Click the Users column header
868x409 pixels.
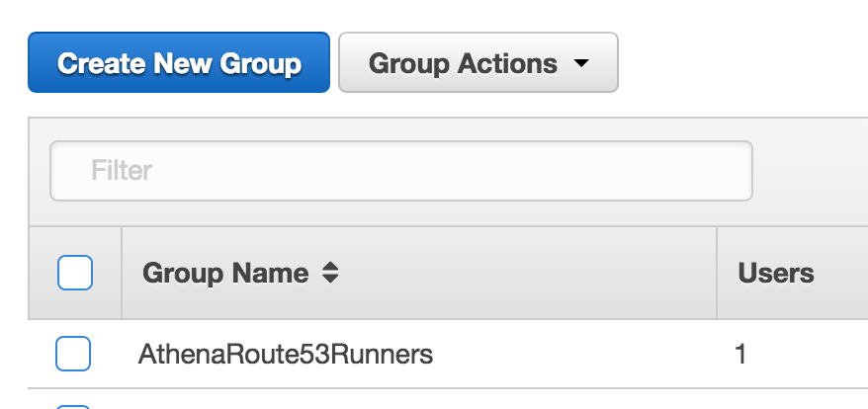[776, 274]
